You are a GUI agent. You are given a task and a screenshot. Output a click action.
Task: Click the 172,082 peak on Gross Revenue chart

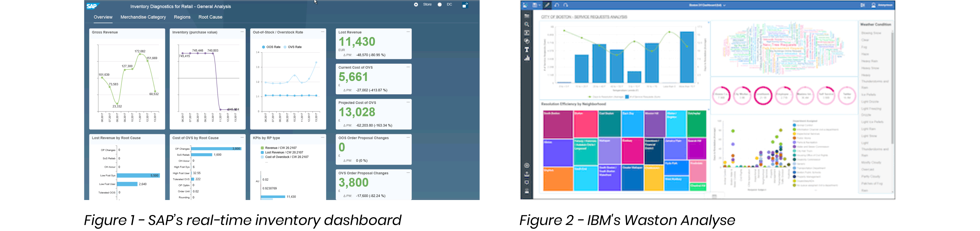coord(140,54)
